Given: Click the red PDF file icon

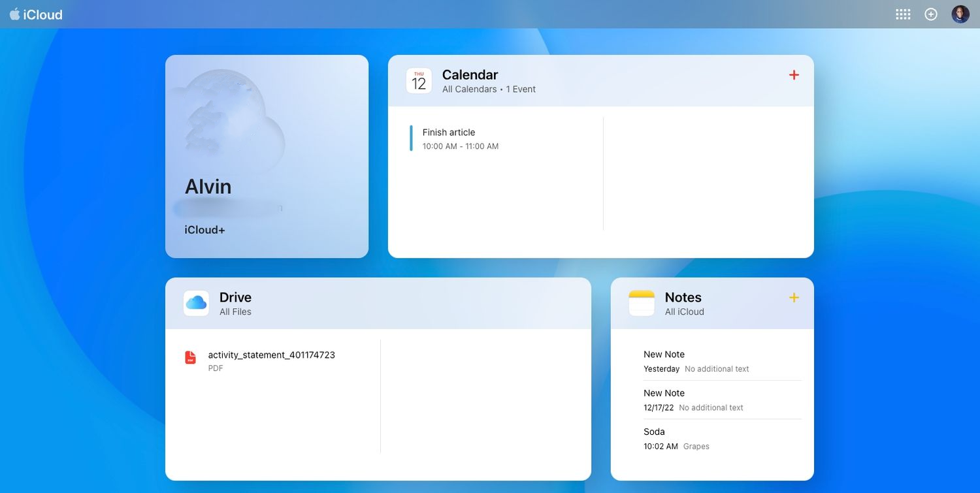Looking at the screenshot, I should 189,357.
